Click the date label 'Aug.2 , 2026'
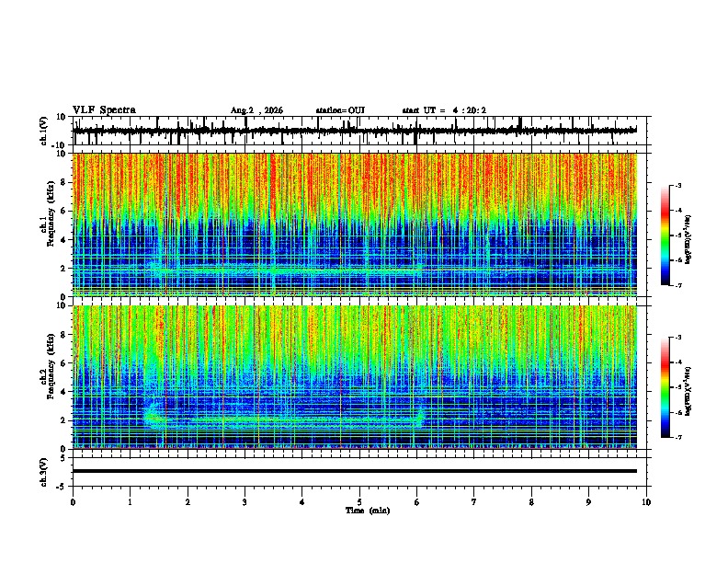The width and height of the screenshot is (728, 563). 256,110
